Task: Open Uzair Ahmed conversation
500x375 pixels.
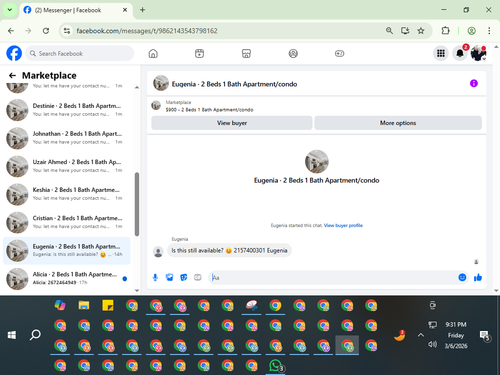Action: 67,166
